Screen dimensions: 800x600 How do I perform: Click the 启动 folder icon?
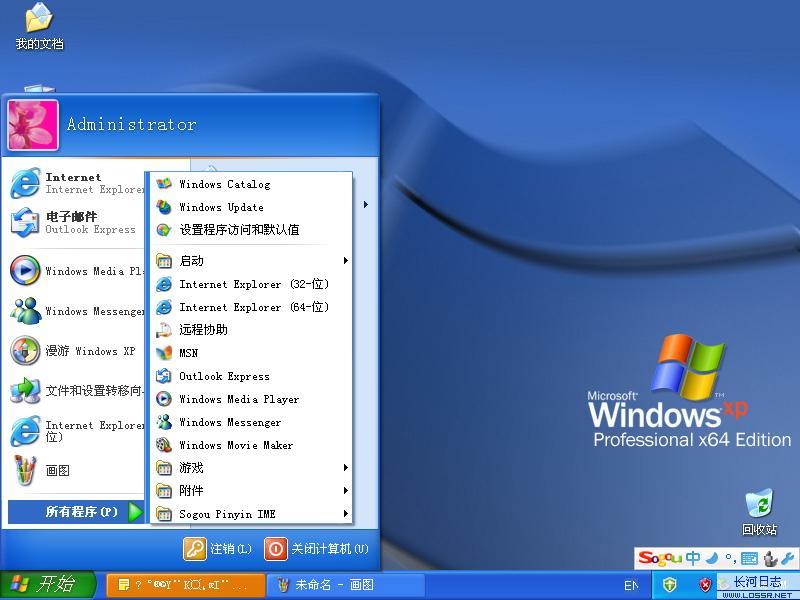click(x=164, y=261)
